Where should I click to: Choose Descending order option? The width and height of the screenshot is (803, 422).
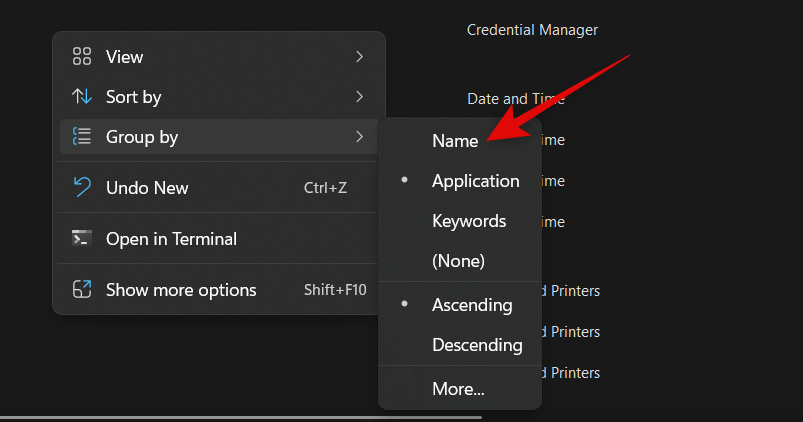[x=477, y=345]
